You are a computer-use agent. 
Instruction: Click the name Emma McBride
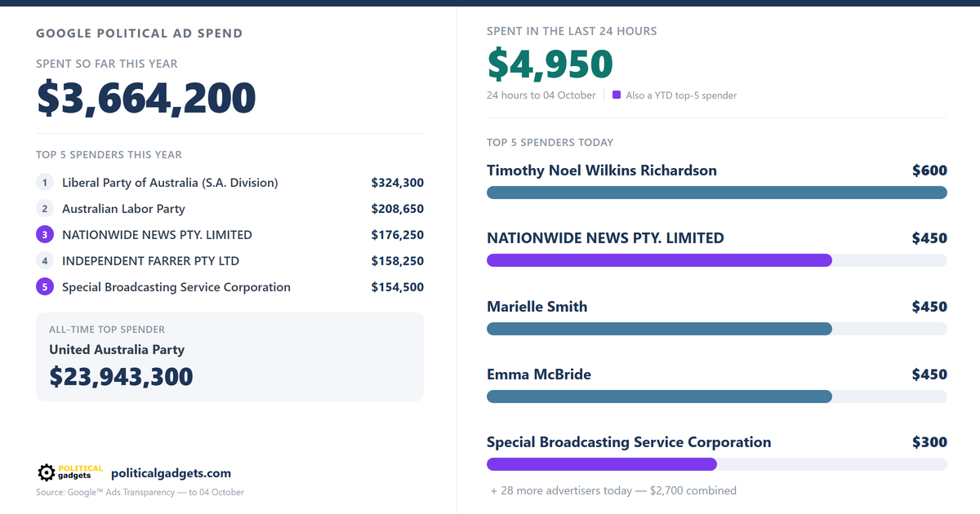(x=539, y=374)
